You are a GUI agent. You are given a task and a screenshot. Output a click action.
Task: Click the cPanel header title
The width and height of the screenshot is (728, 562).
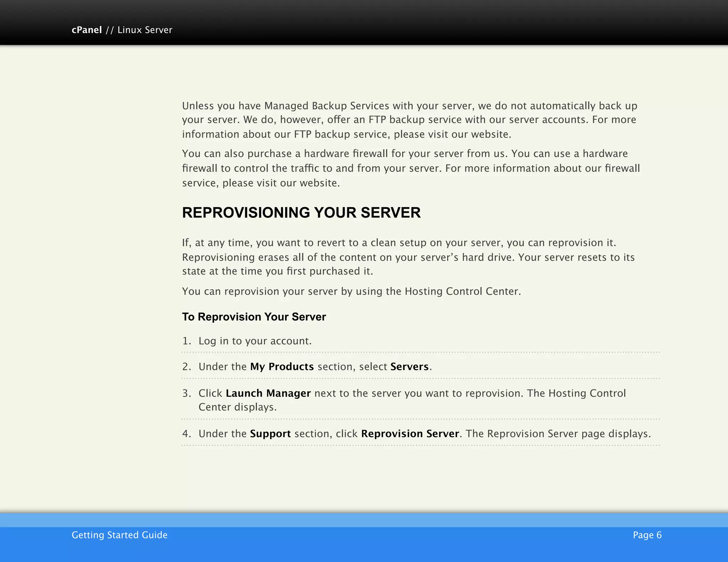87,30
